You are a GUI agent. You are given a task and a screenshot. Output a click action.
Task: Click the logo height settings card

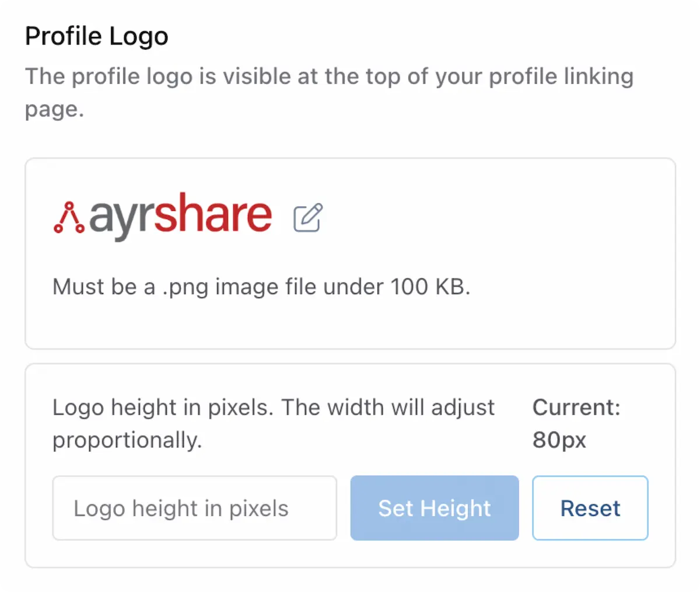(x=350, y=463)
